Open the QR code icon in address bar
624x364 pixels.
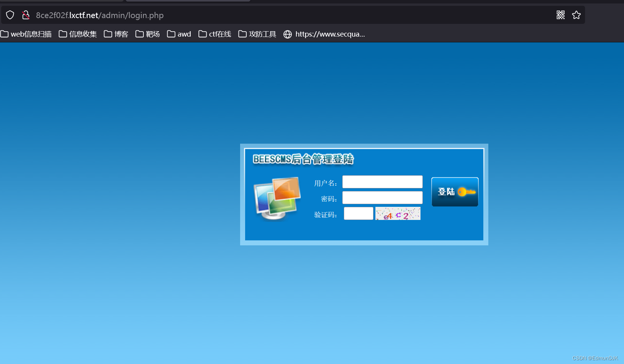560,15
